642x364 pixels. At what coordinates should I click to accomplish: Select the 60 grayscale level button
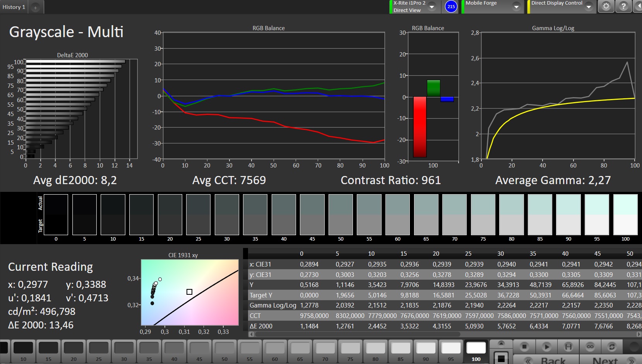(275, 351)
